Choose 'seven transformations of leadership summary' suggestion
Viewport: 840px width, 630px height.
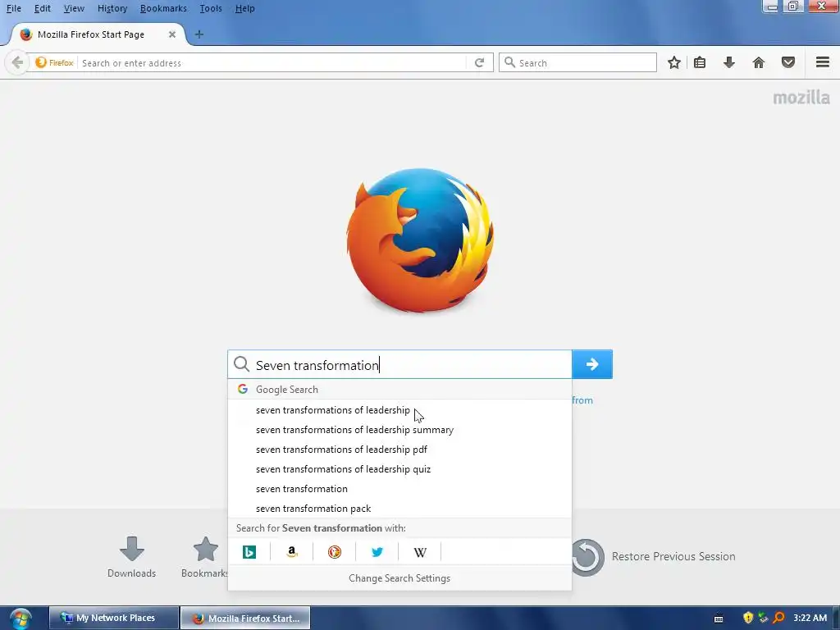point(399,430)
